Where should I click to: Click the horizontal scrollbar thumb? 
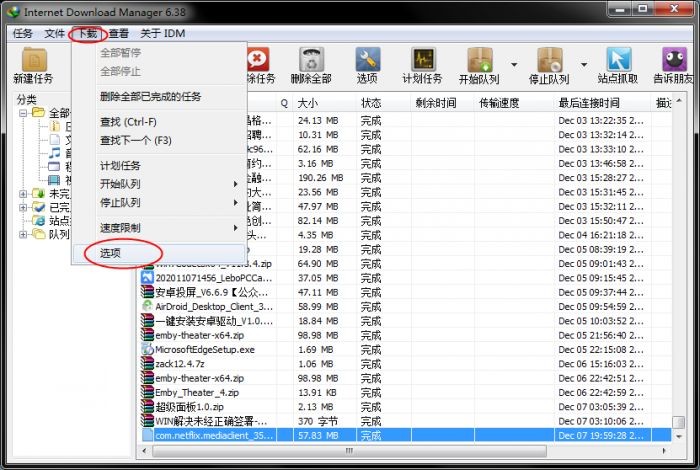(349, 451)
